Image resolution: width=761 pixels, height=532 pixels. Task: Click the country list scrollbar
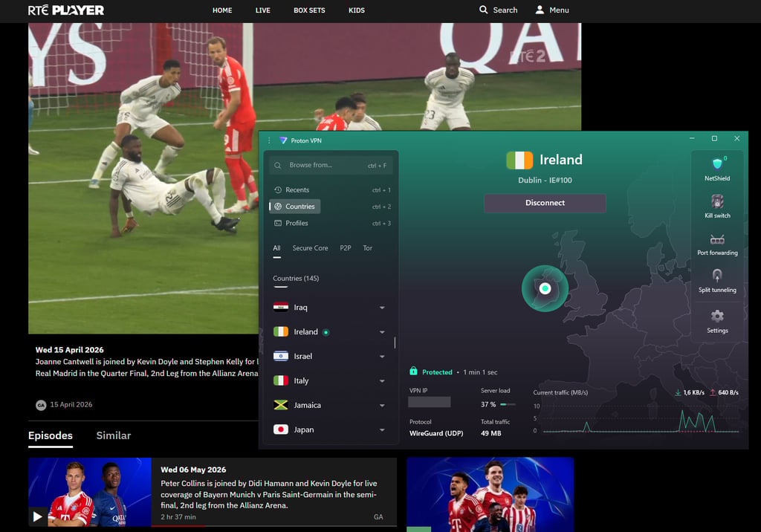(x=395, y=343)
